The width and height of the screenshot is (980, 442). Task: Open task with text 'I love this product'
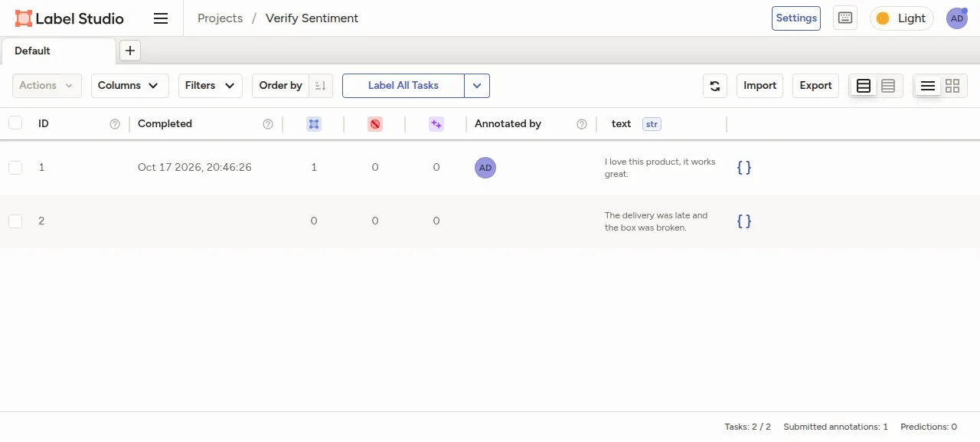click(660, 168)
